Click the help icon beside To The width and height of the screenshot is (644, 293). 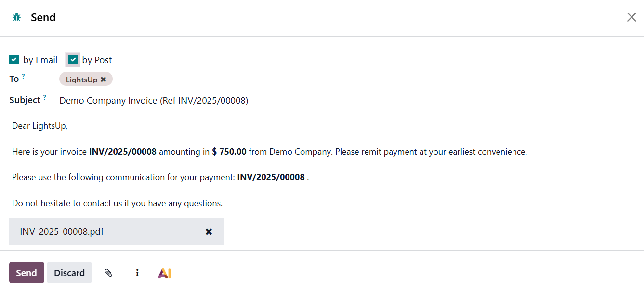[x=23, y=76]
